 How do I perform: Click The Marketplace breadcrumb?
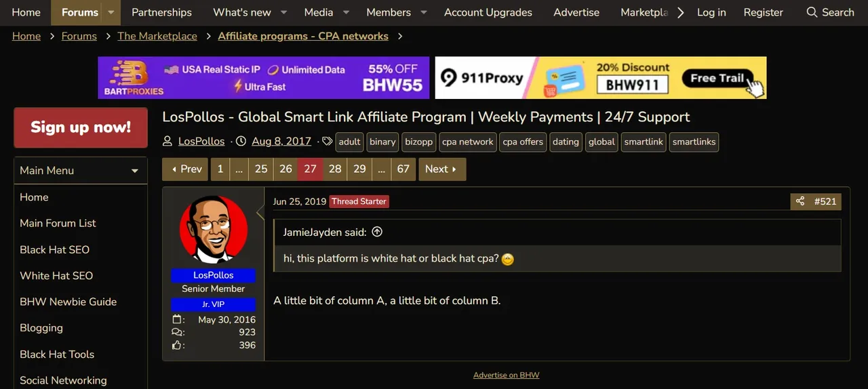157,36
